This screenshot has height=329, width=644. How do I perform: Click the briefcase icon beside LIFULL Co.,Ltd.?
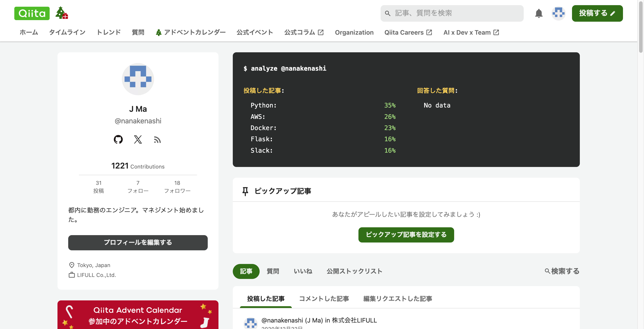click(x=72, y=275)
